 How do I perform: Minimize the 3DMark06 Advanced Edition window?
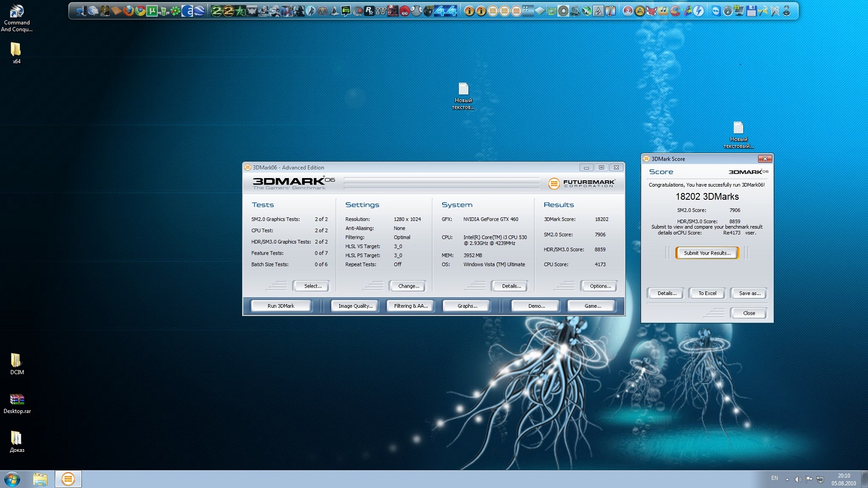point(586,167)
